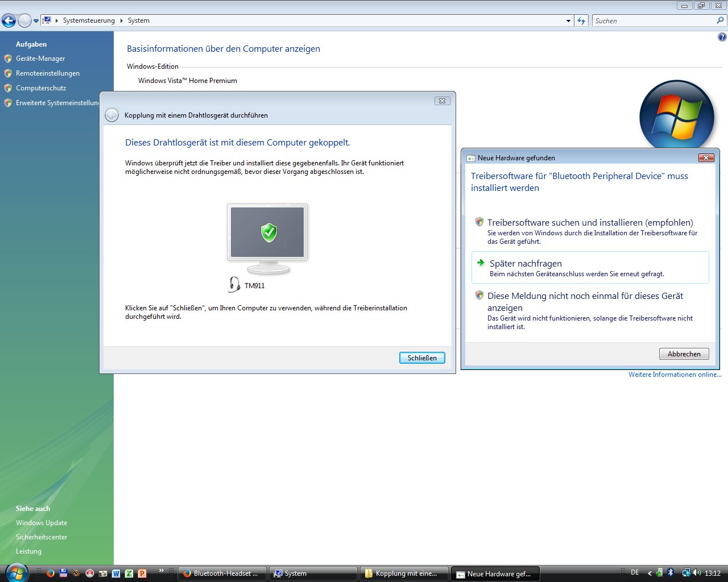Click the safely remove hardware tray icon
This screenshot has height=582, width=728.
[660, 573]
